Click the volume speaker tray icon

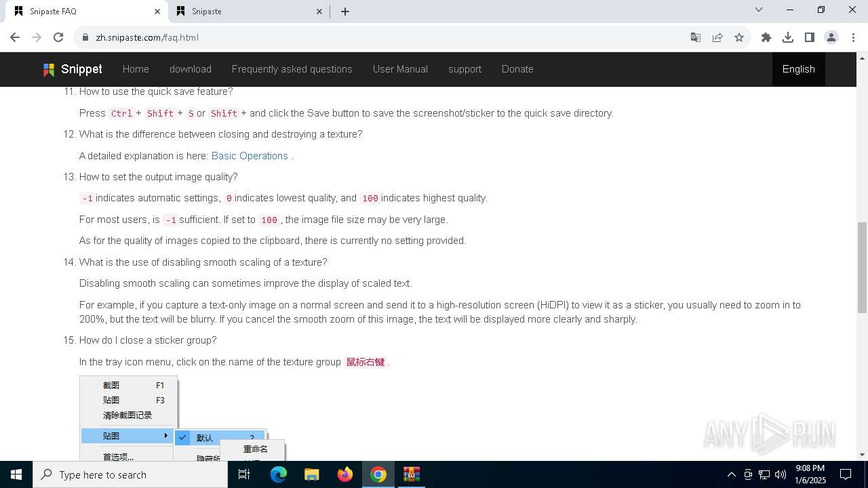tap(781, 474)
